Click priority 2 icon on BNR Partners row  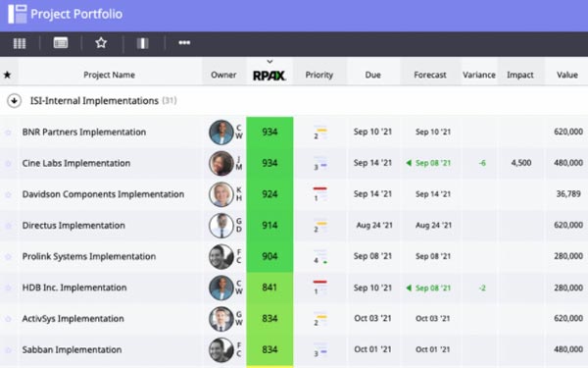(320, 132)
